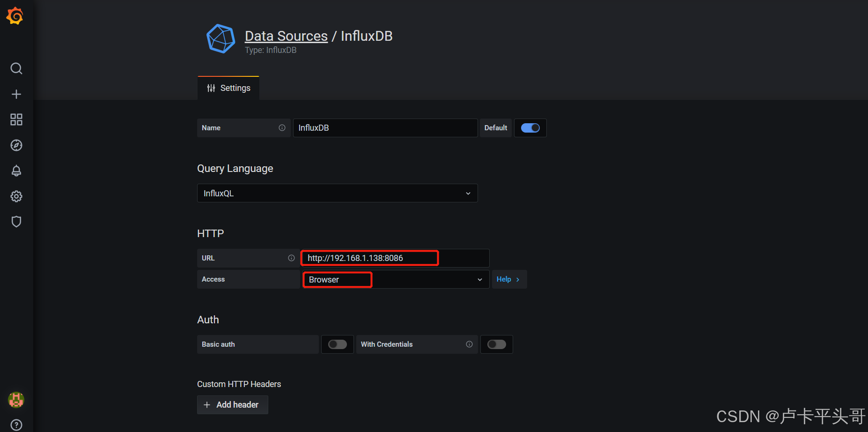This screenshot has height=432, width=868.
Task: Show the URL field info tooltip icon
Action: point(291,258)
